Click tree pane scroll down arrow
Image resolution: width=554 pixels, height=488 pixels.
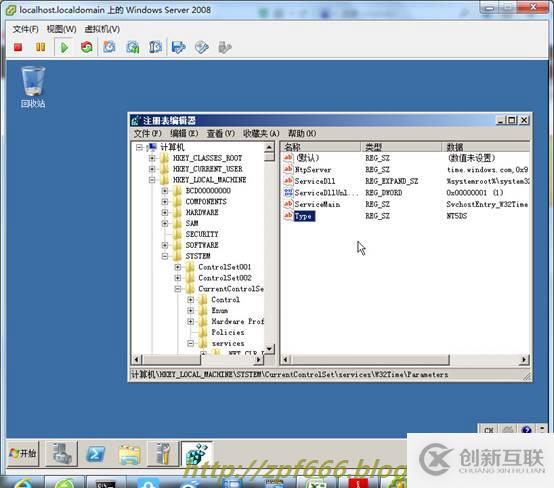[x=270, y=348]
